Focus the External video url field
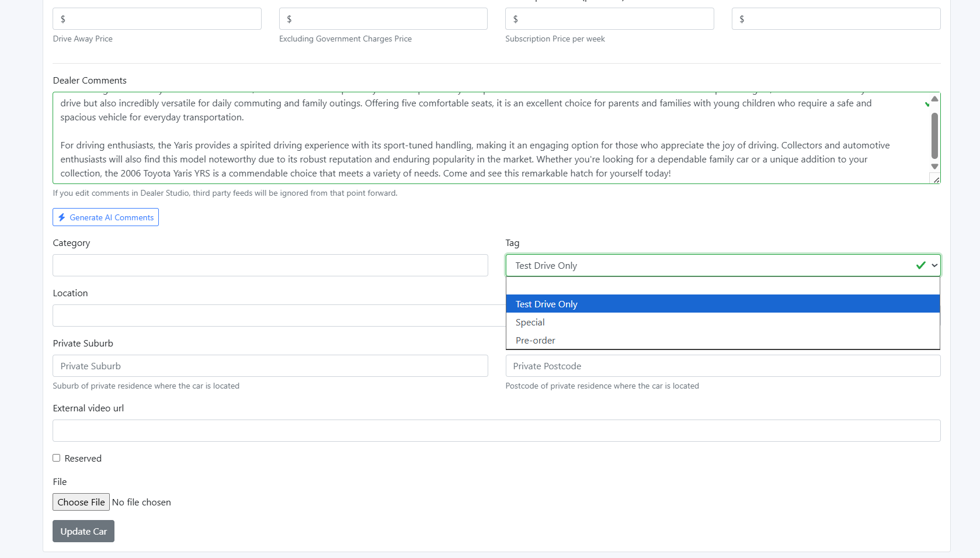The image size is (980, 558). 496,431
